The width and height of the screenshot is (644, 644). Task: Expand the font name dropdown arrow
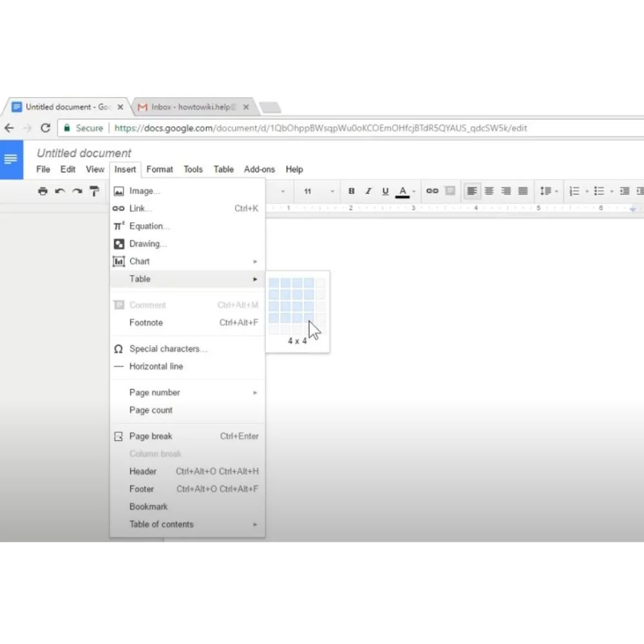[283, 191]
